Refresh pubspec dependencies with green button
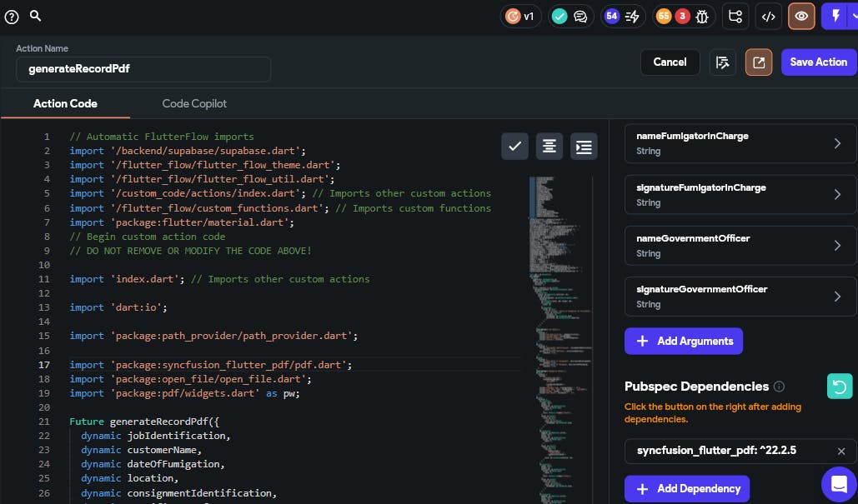 (x=840, y=387)
